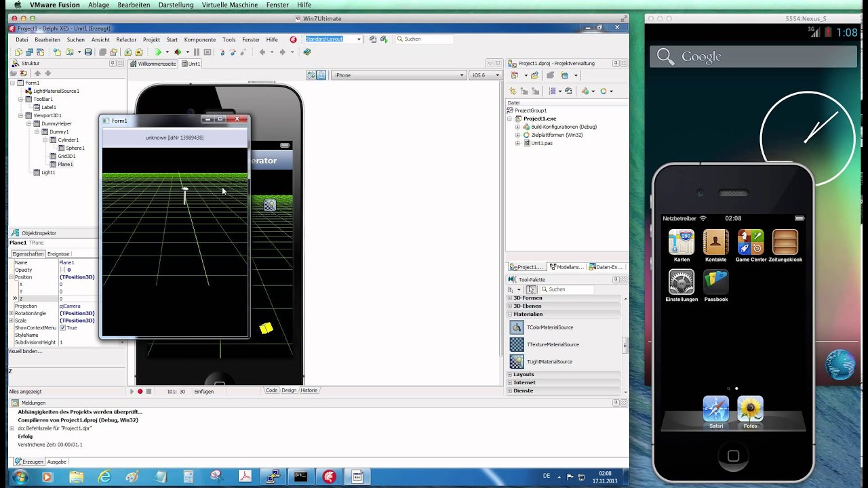868x488 pixels.
Task: Click the red Embarcadero help icon beside Hilfe
Action: 293,39
